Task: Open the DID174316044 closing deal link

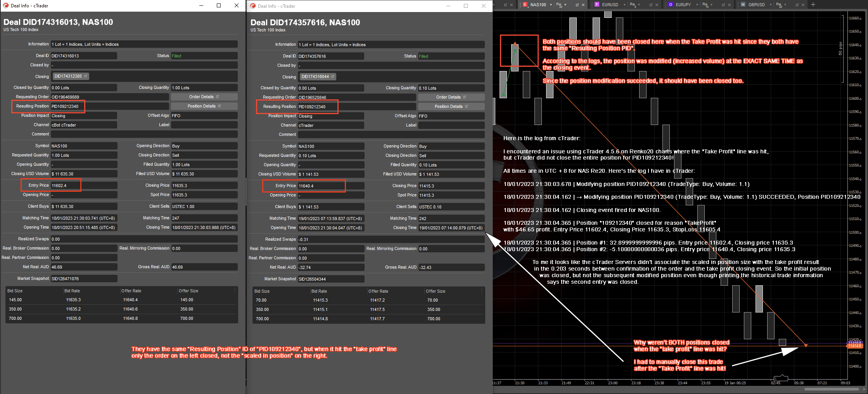Action: pyautogui.click(x=318, y=76)
